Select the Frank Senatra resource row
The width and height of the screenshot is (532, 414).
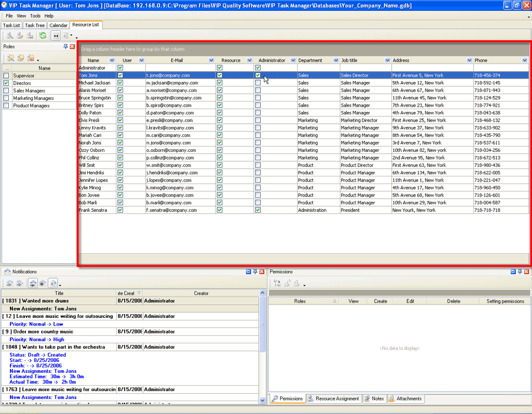93,210
